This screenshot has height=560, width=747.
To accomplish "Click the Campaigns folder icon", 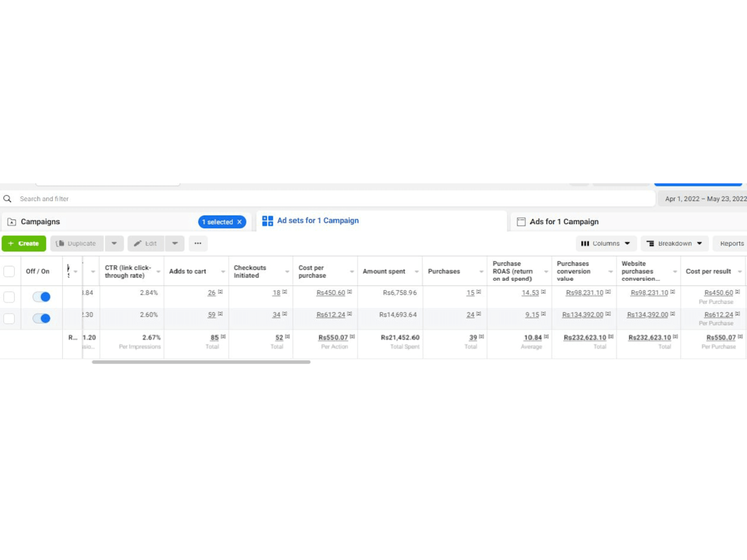I will point(12,222).
